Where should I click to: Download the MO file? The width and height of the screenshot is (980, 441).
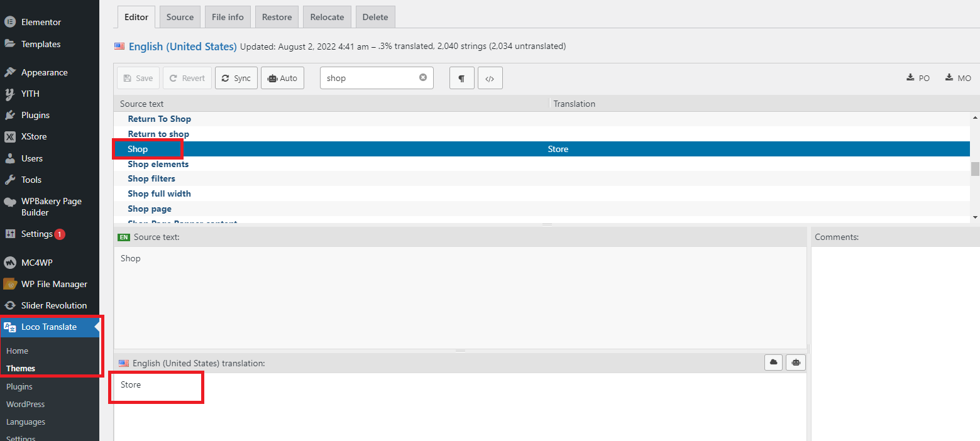click(x=958, y=78)
